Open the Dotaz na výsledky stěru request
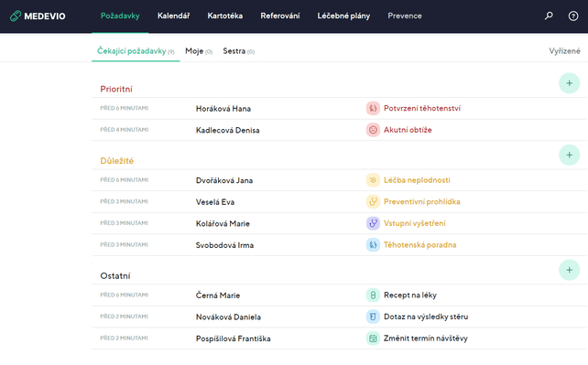Viewport: 588px width, 365px height. point(426,317)
